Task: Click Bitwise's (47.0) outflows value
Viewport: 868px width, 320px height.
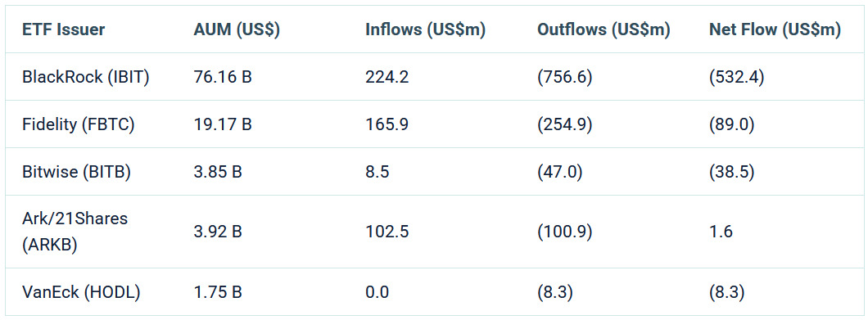Action: [559, 172]
